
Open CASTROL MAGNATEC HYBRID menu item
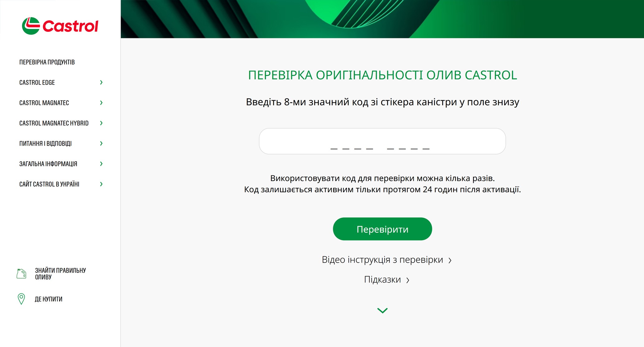tap(54, 123)
